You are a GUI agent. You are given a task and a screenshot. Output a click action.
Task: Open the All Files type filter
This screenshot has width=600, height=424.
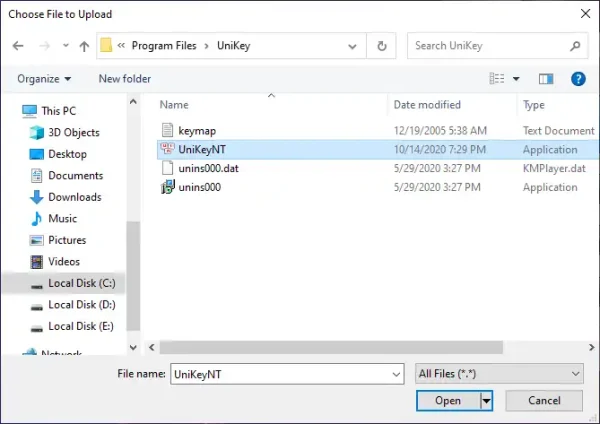click(499, 374)
